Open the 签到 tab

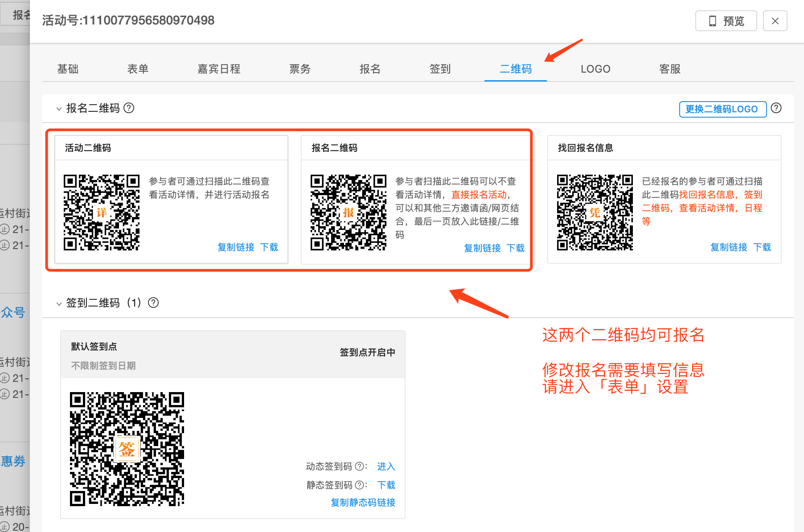coord(440,69)
